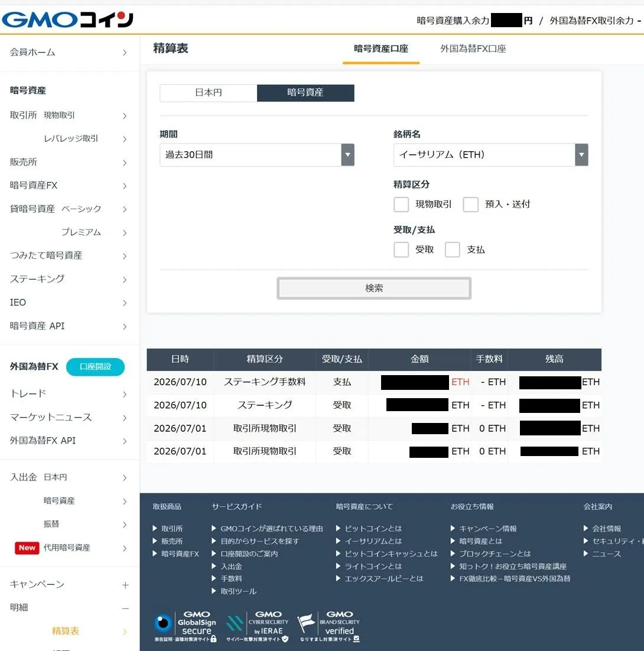The height and width of the screenshot is (651, 644).
Task: Click 日時 column header
Action: tap(180, 359)
